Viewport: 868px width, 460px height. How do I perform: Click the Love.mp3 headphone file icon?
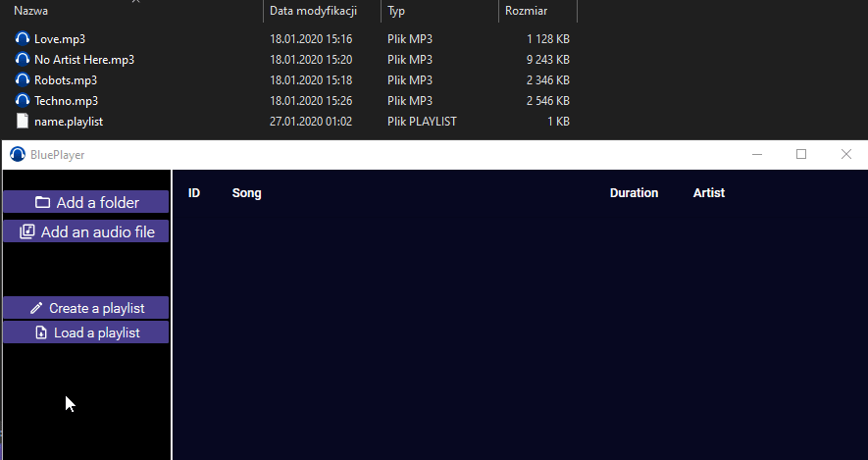coord(23,39)
